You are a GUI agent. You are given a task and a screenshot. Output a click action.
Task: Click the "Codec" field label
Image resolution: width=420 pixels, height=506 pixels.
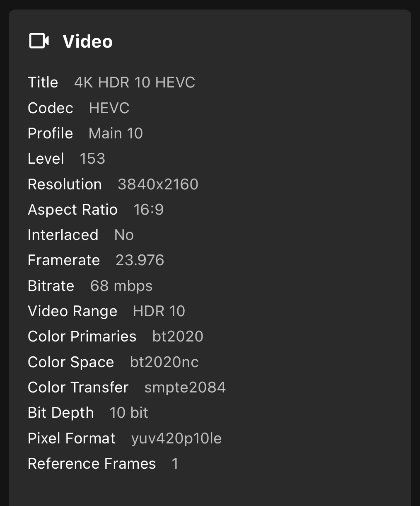[50, 108]
